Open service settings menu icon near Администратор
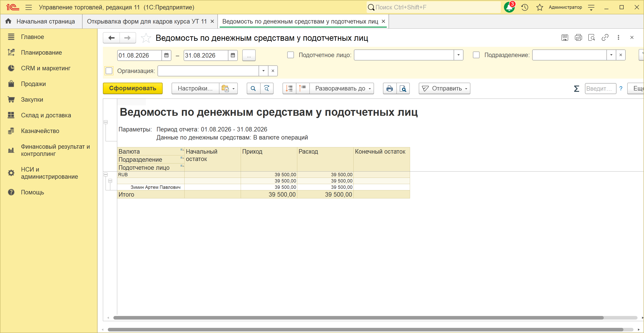The image size is (644, 333). click(591, 8)
